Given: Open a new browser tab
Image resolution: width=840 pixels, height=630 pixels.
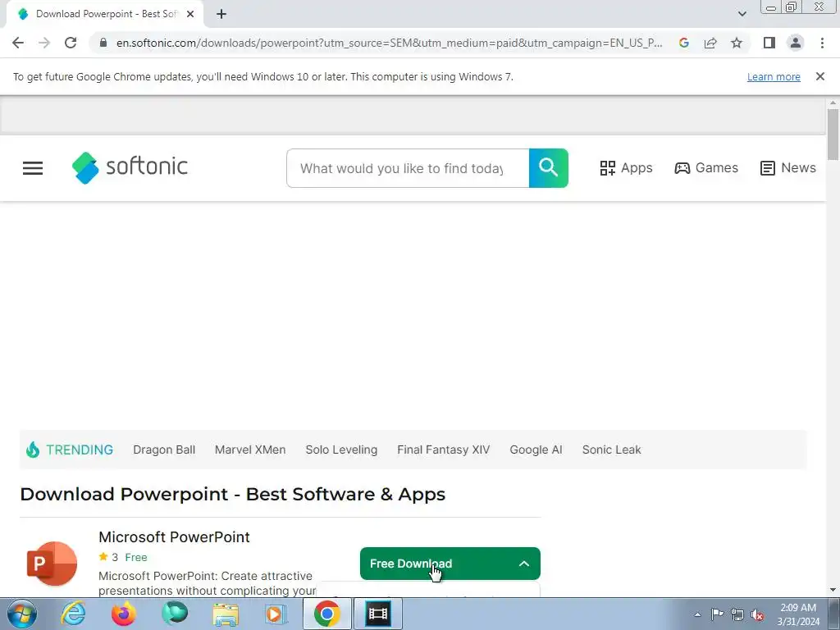Looking at the screenshot, I should (221, 14).
